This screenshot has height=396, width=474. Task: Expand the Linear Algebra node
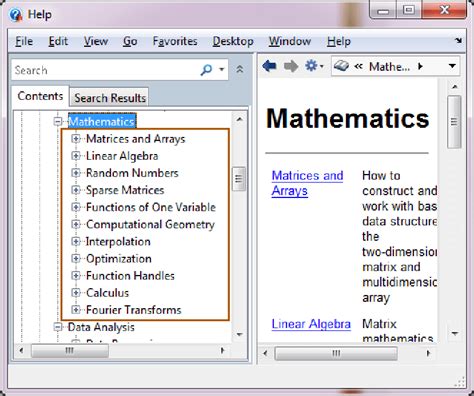click(76, 156)
